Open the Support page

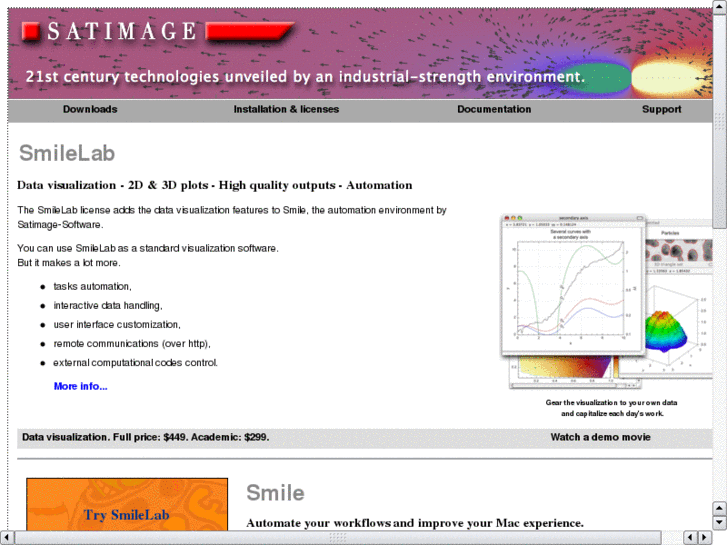(x=661, y=109)
